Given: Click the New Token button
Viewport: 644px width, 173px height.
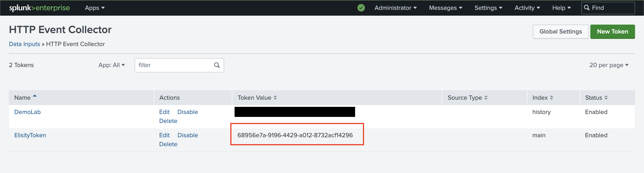Looking at the screenshot, I should click(612, 32).
